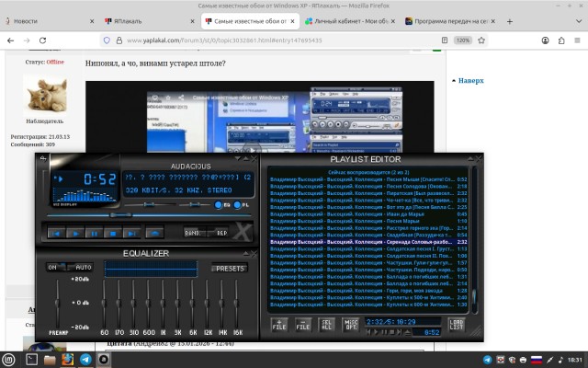The image size is (588, 368).
Task: Click the Audacious volume slider
Action: 150,204
